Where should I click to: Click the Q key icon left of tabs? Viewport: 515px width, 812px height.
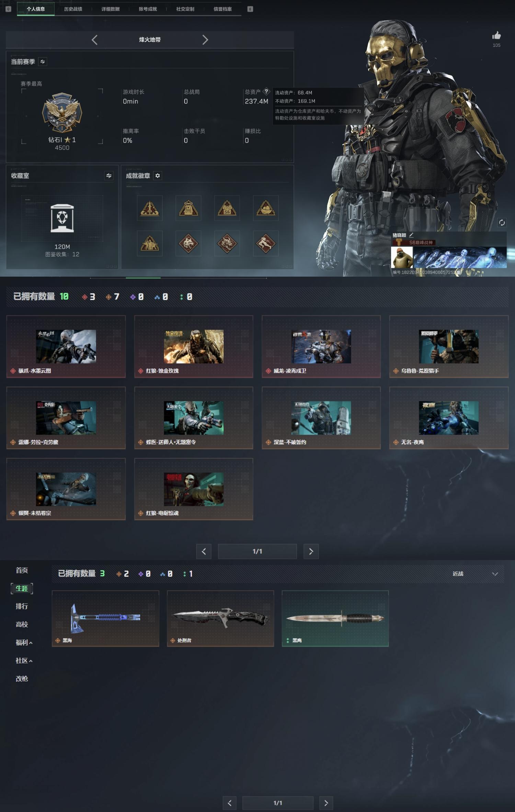point(9,9)
